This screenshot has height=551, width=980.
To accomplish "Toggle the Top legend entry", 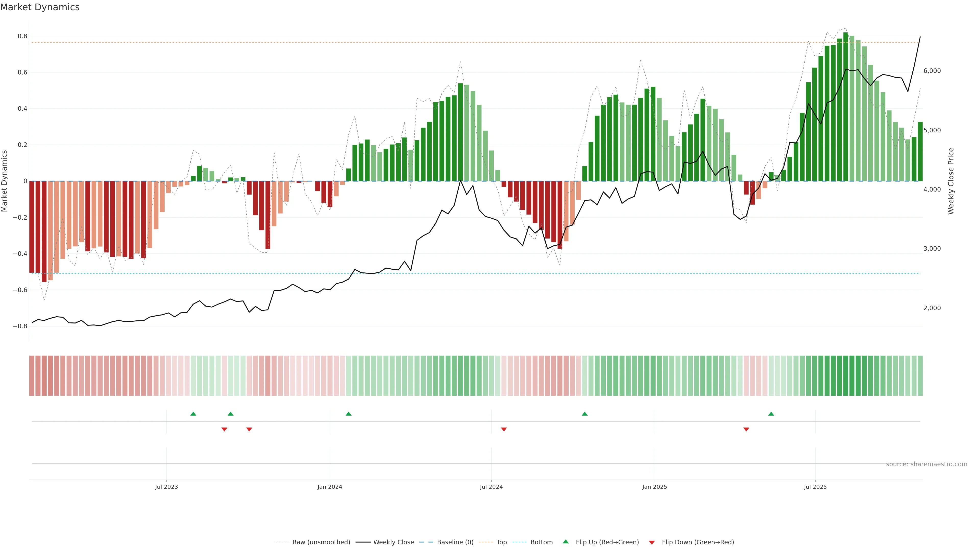I will click(501, 542).
